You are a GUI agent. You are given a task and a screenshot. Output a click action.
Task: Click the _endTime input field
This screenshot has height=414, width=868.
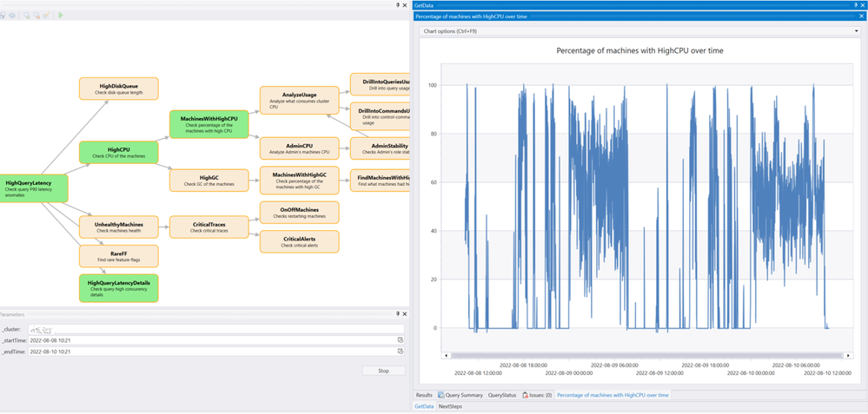(216, 351)
